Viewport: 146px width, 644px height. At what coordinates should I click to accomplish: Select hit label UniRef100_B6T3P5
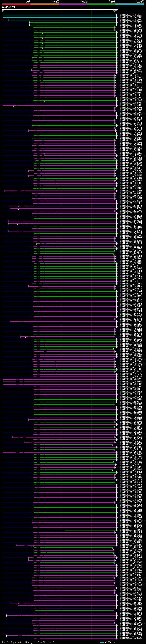coord(131,602)
